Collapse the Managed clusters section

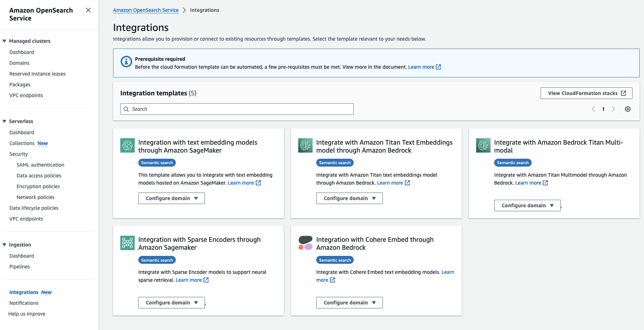(x=4, y=41)
